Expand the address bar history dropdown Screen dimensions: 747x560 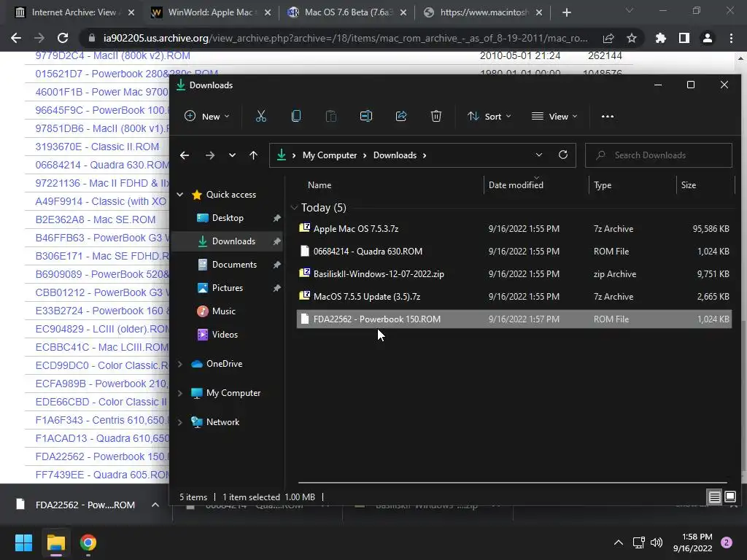pyautogui.click(x=539, y=155)
